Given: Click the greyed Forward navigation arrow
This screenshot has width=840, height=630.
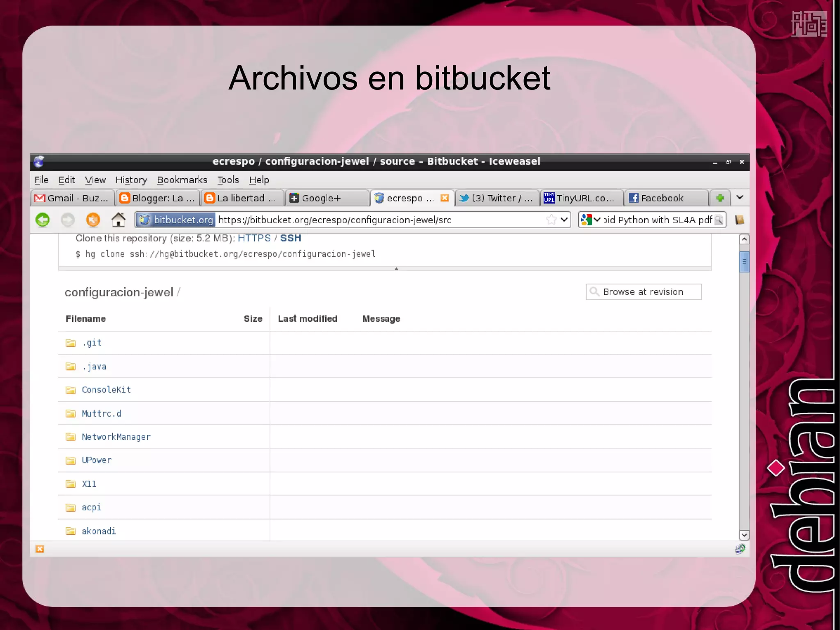Looking at the screenshot, I should click(x=68, y=220).
